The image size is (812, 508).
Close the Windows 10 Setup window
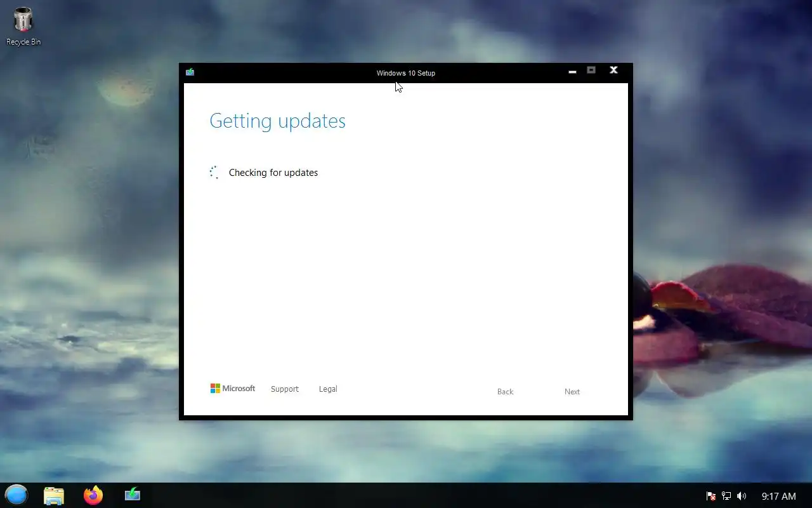click(x=613, y=70)
